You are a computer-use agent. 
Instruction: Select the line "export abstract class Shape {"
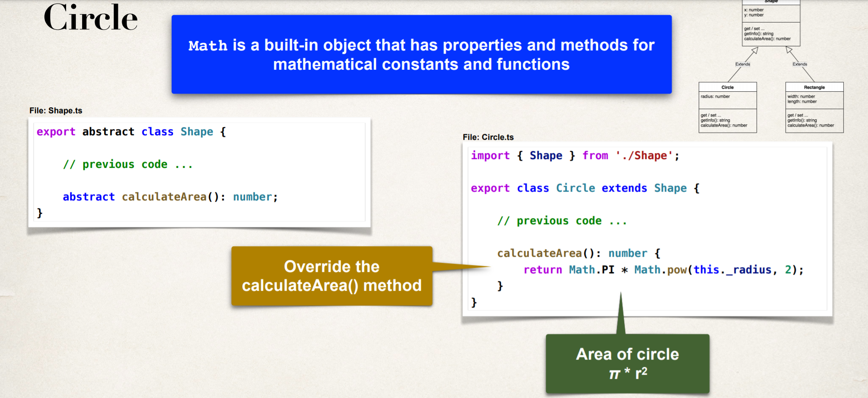pyautogui.click(x=131, y=132)
